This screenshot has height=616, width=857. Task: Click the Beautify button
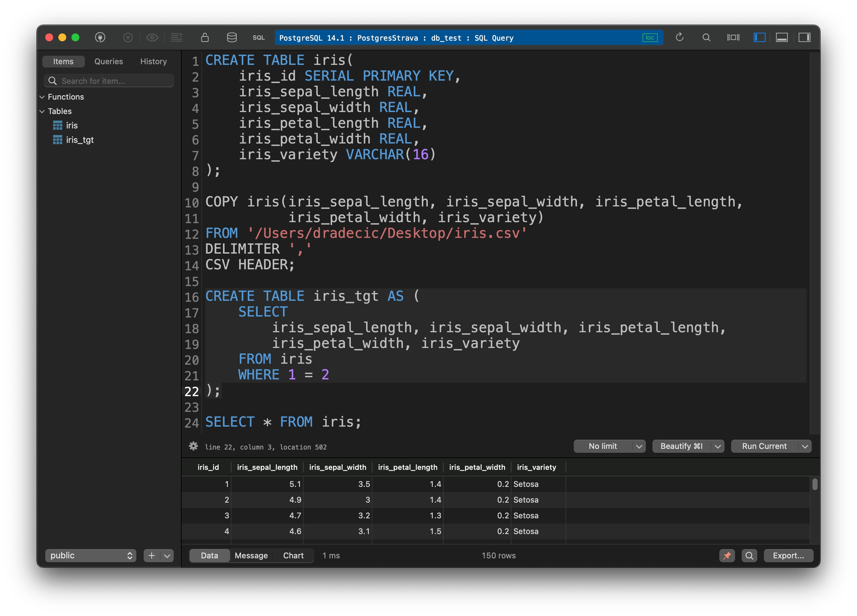click(681, 446)
